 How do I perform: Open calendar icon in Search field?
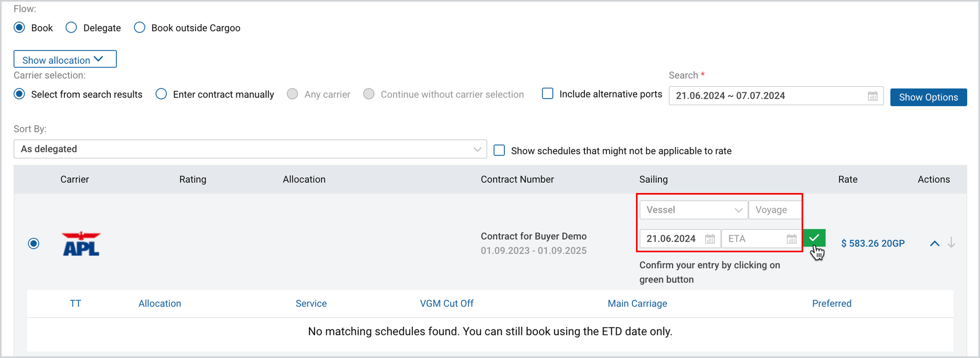click(873, 96)
